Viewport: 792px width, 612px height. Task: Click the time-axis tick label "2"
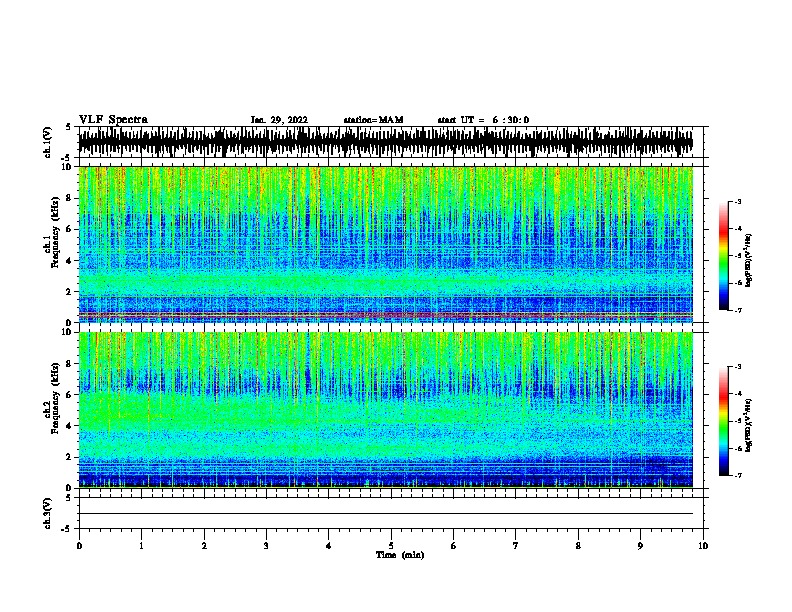click(204, 546)
